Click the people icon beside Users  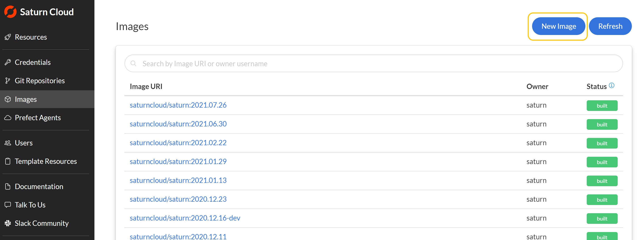pyautogui.click(x=8, y=143)
